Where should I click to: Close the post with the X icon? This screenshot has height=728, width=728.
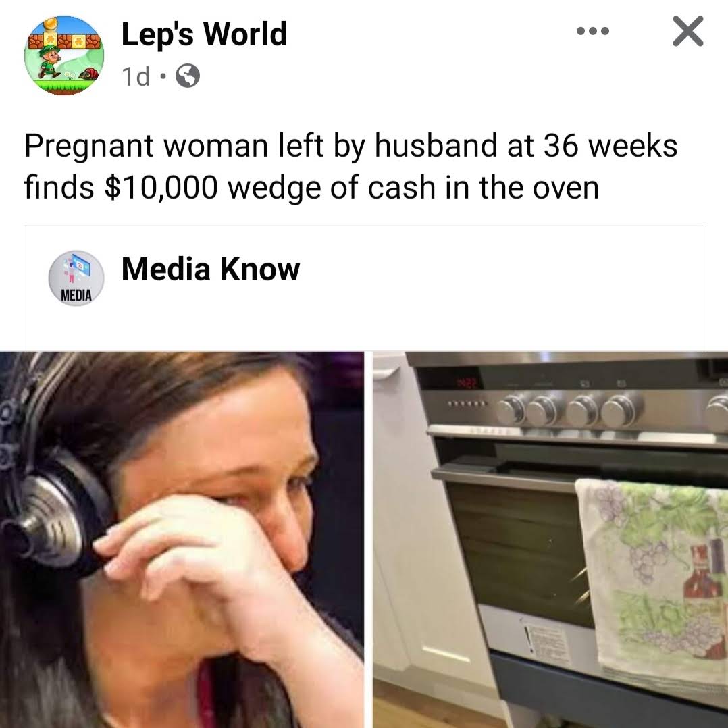pyautogui.click(x=687, y=31)
